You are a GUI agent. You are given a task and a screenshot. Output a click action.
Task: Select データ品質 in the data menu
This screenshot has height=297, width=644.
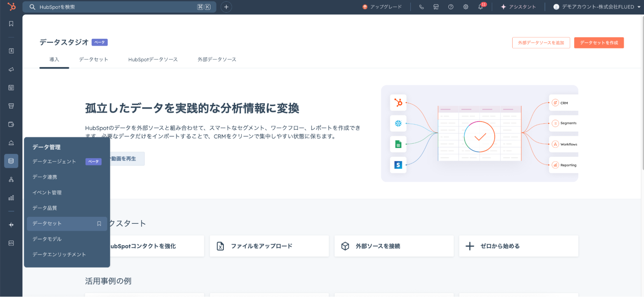[45, 208]
